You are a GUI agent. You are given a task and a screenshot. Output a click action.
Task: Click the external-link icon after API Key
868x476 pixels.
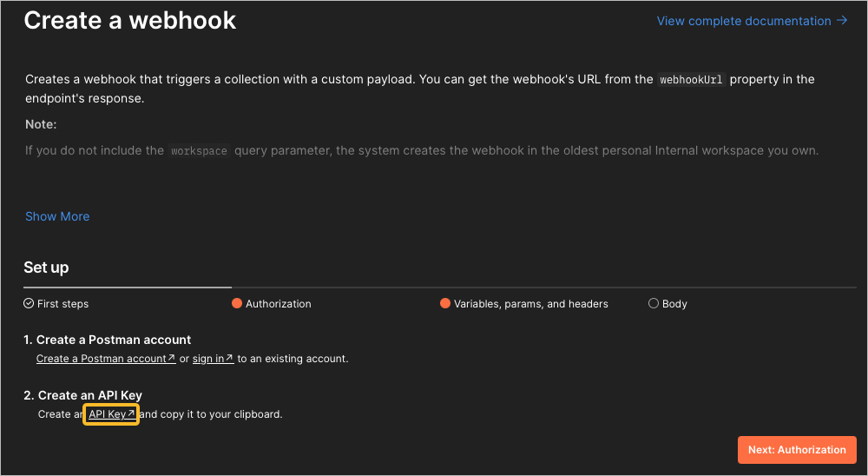point(131,414)
